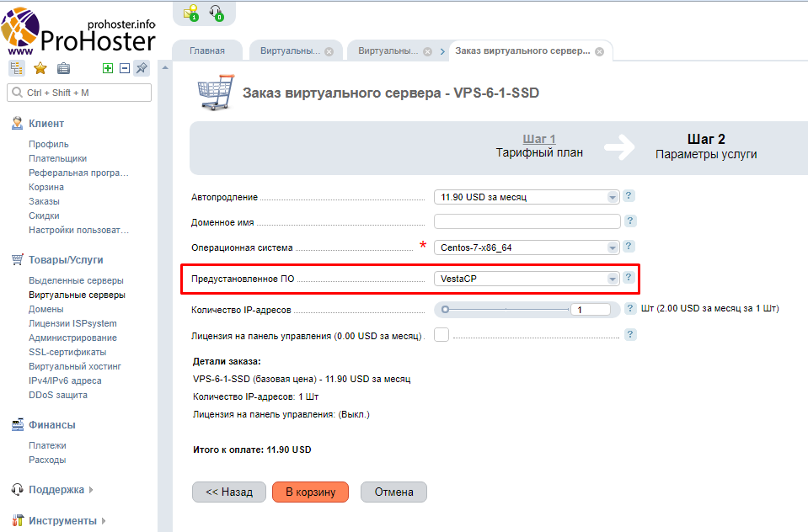Click the briefcase icon in sidebar toolbar
Image resolution: width=808 pixels, height=532 pixels.
coord(63,68)
